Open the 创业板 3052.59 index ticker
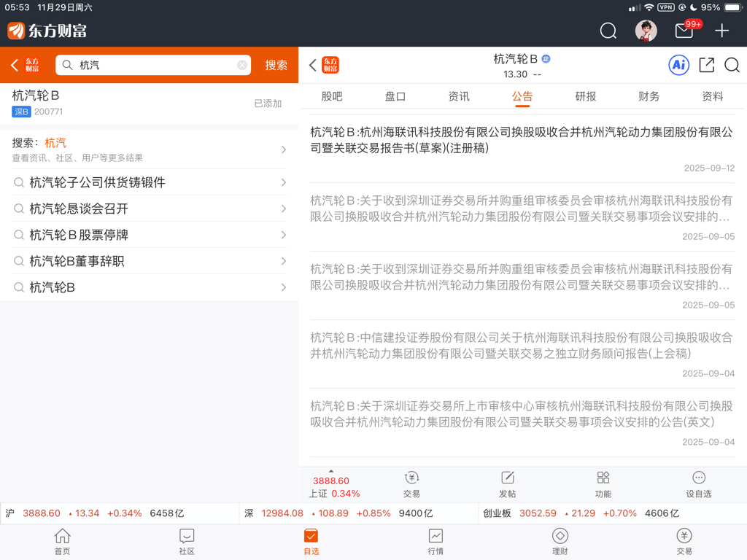Screen dimensions: 747x560 [x=612, y=513]
